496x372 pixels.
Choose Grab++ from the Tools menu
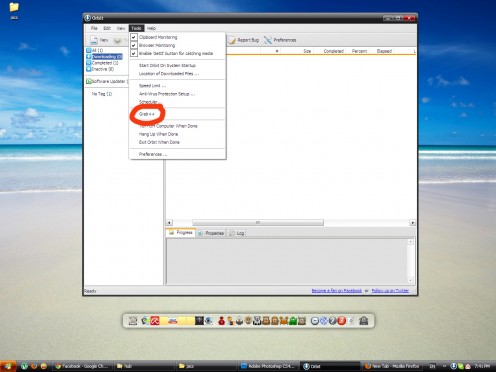(147, 114)
